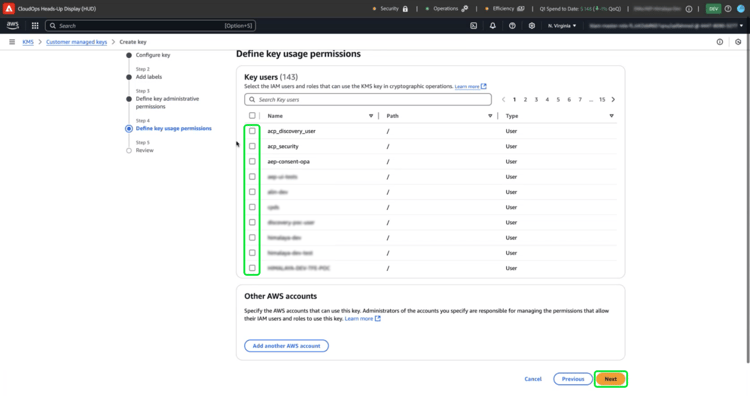Open the AWS support help icon
The image size is (750, 396).
(x=512, y=26)
